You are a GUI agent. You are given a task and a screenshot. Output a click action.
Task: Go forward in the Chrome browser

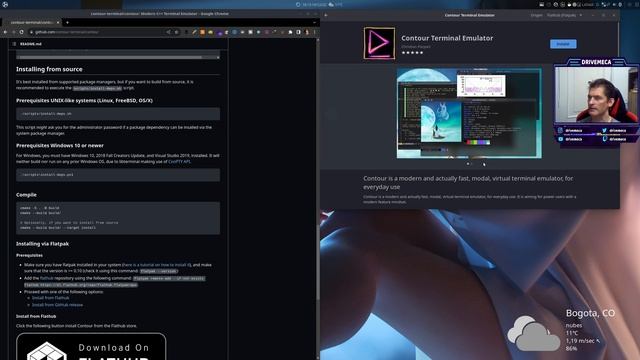pyautogui.click(x=13, y=32)
